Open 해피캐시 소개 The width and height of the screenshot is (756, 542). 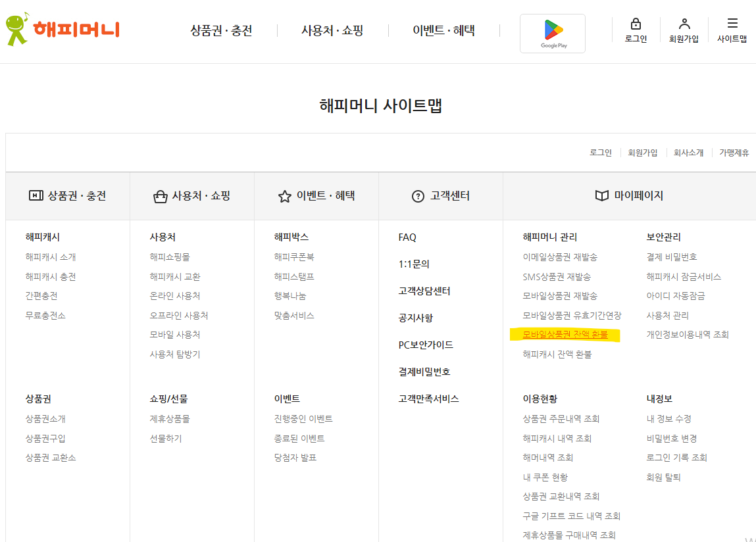pos(51,257)
